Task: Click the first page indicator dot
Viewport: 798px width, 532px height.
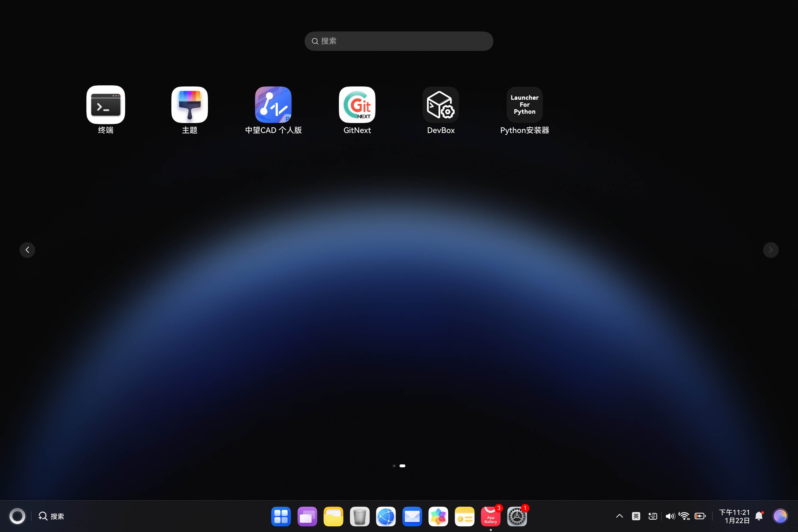Action: tap(394, 466)
